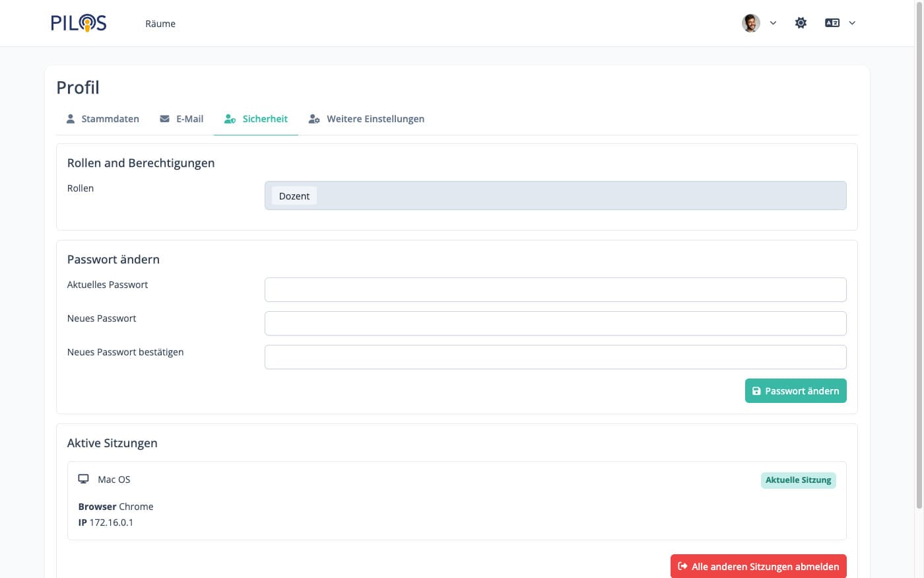Switch to the Stammdaten tab

(110, 119)
